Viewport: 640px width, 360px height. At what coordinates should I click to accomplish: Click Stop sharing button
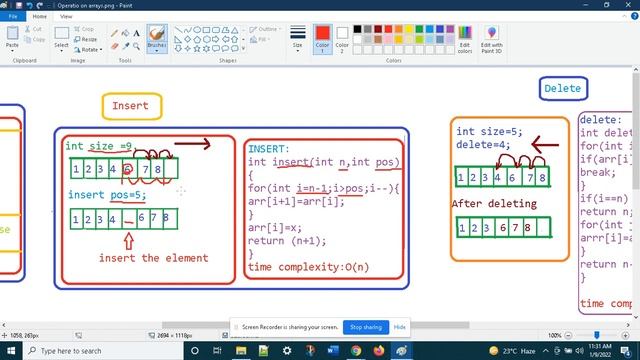tap(366, 327)
